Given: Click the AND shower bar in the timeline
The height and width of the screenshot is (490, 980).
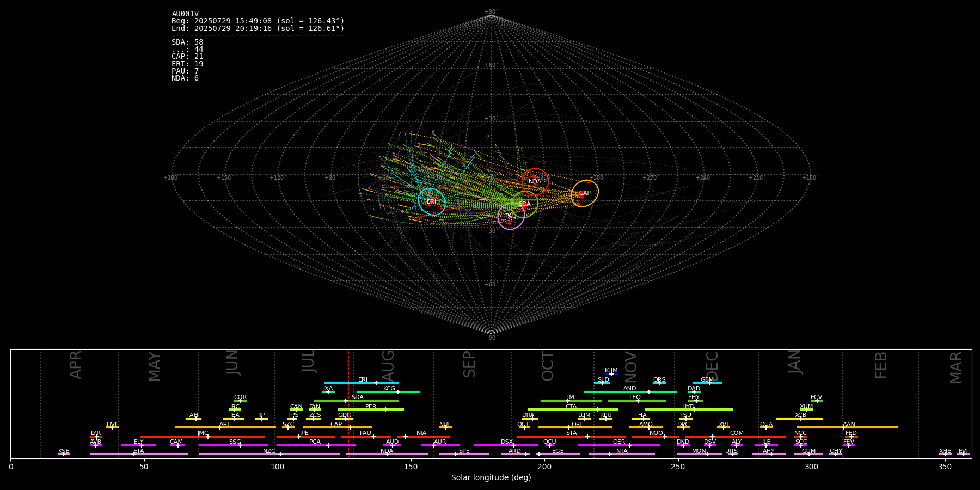Looking at the screenshot, I should coord(630,391).
